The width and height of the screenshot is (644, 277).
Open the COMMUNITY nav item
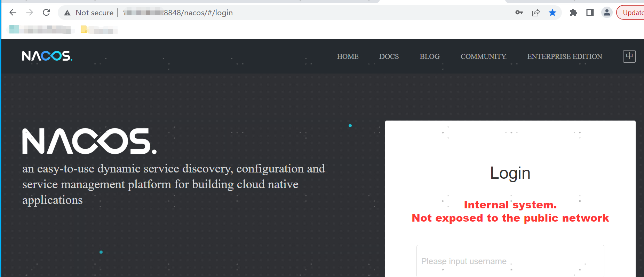(x=484, y=56)
